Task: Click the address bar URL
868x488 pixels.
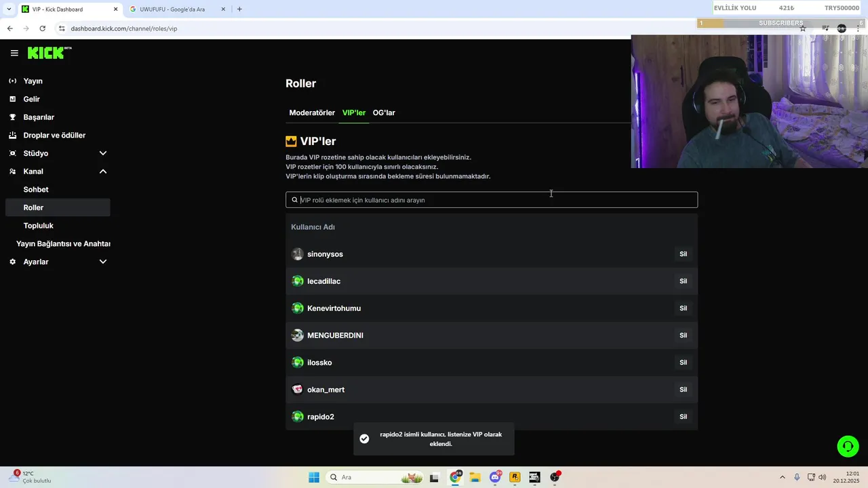Action: [x=124, y=28]
